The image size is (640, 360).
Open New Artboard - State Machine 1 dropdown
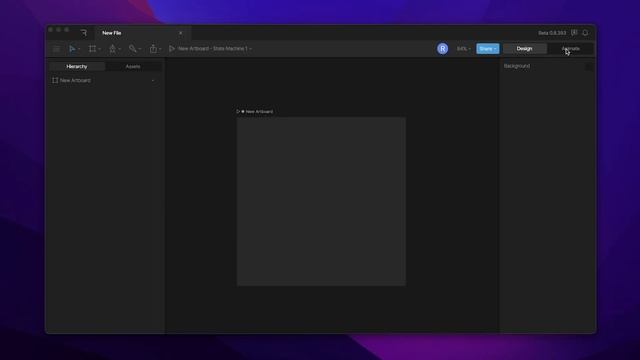click(215, 49)
